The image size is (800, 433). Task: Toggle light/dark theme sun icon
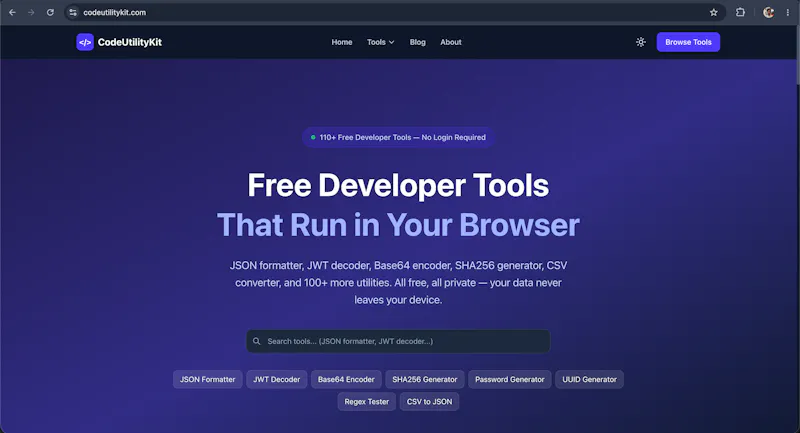(x=640, y=42)
